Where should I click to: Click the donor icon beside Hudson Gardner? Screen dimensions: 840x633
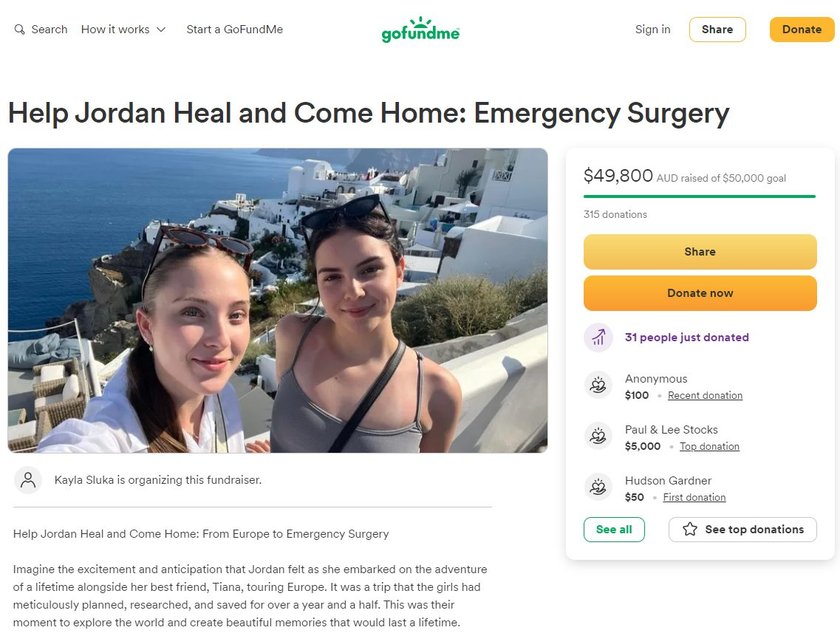pos(598,487)
